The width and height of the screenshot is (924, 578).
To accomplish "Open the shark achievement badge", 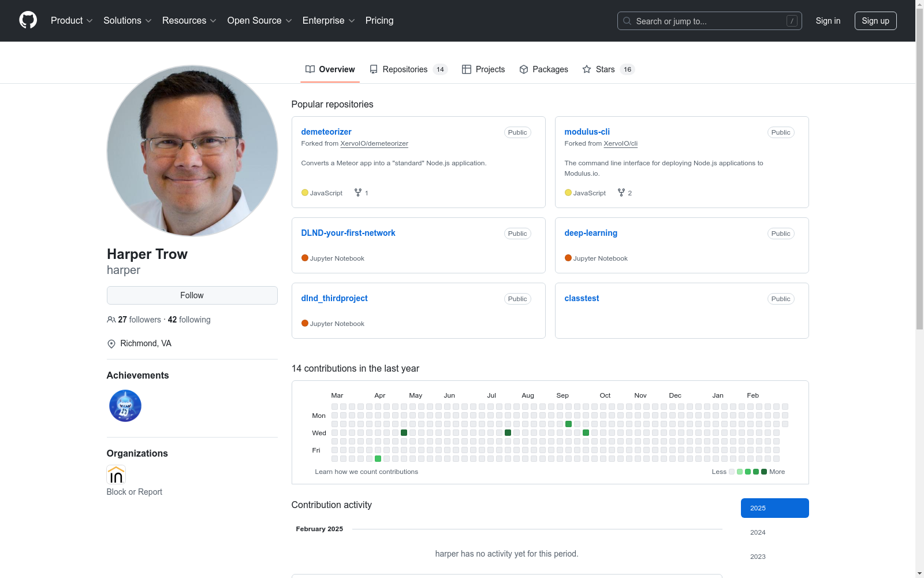I will coord(125,406).
